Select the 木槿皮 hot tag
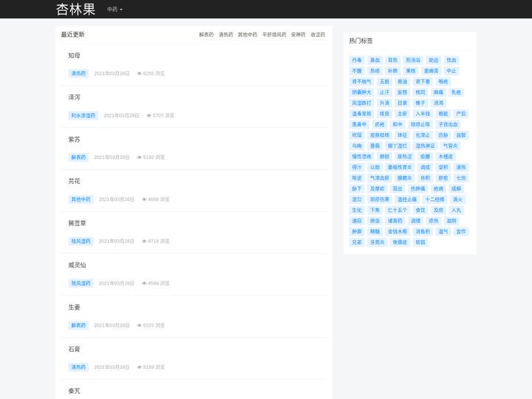 pyautogui.click(x=446, y=157)
